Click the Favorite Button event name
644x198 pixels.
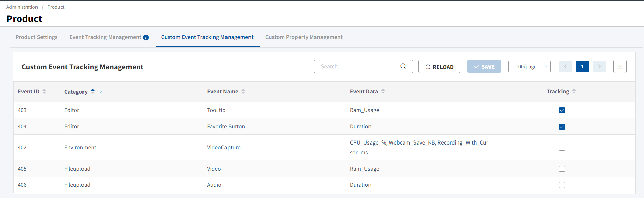coord(226,126)
